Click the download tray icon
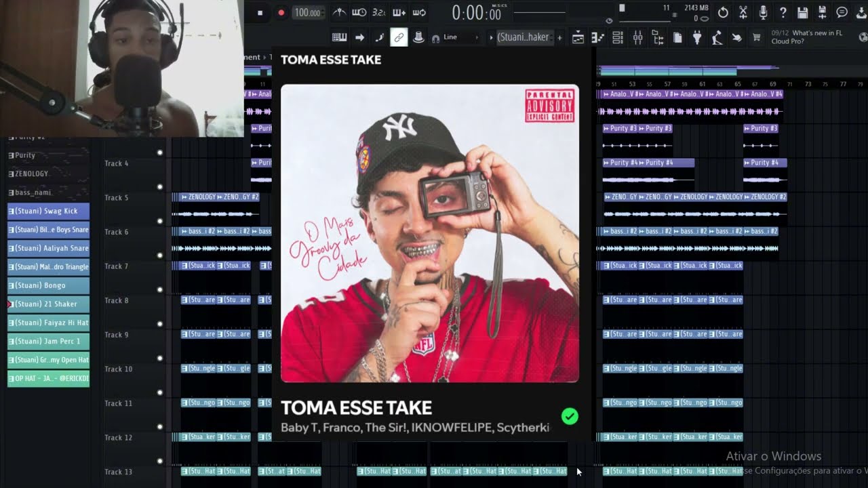Viewport: 868px width, 488px height. (x=861, y=12)
